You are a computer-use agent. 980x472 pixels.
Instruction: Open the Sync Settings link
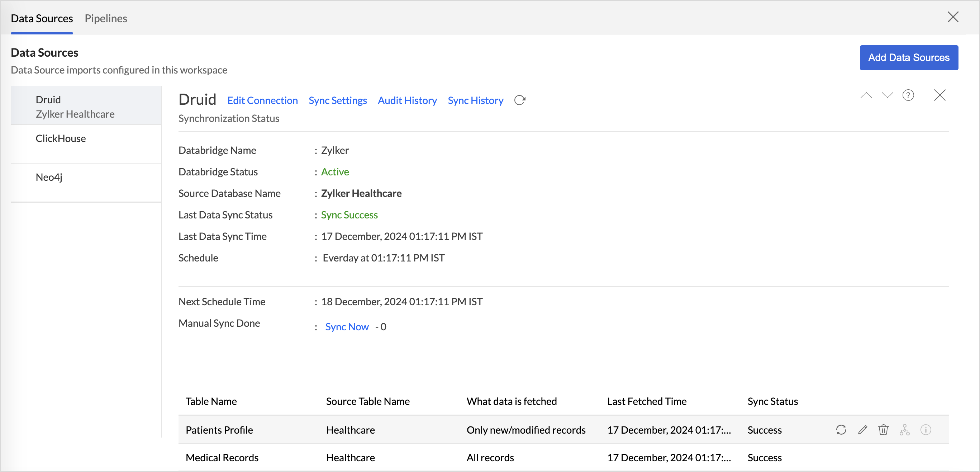337,100
